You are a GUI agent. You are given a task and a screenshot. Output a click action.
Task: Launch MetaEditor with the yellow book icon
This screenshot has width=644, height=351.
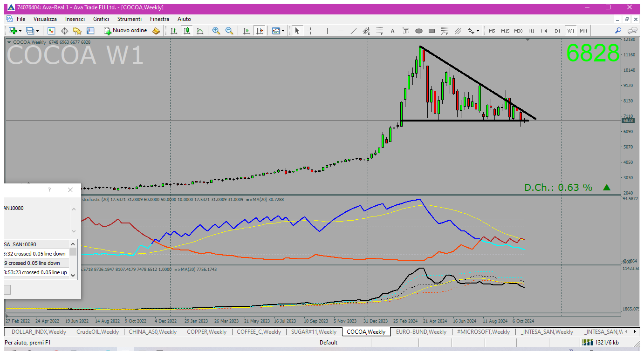tap(156, 31)
